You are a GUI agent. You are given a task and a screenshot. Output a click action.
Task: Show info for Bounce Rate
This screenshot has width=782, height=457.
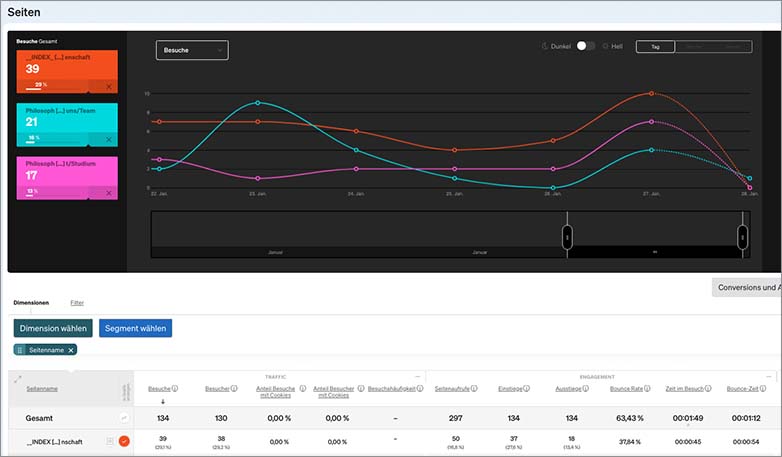[647, 389]
